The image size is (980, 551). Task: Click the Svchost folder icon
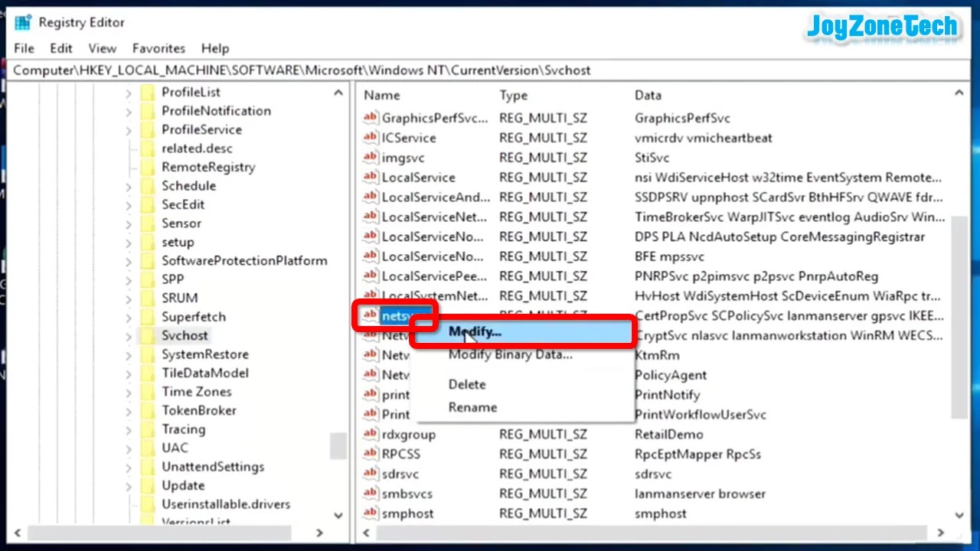pos(148,335)
